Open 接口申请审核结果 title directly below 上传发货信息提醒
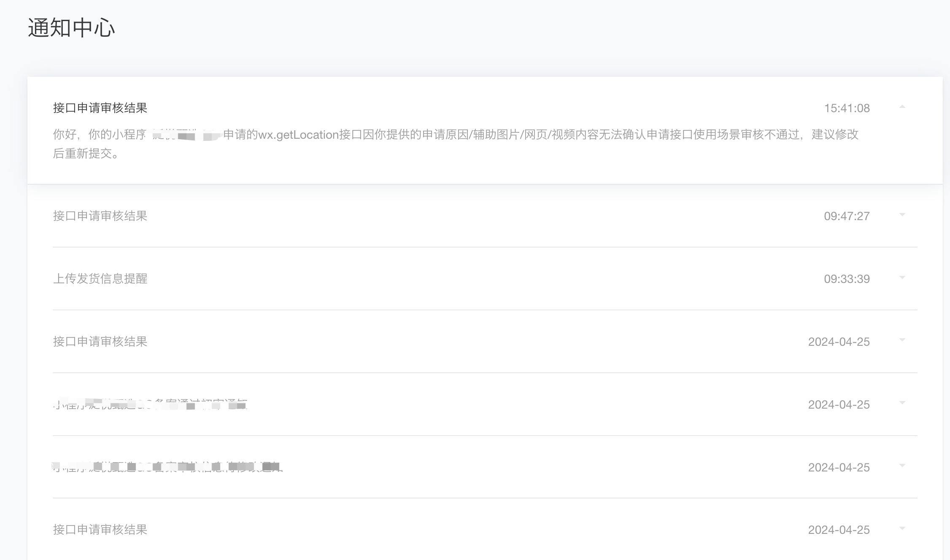This screenshot has height=560, width=950. coord(100,342)
